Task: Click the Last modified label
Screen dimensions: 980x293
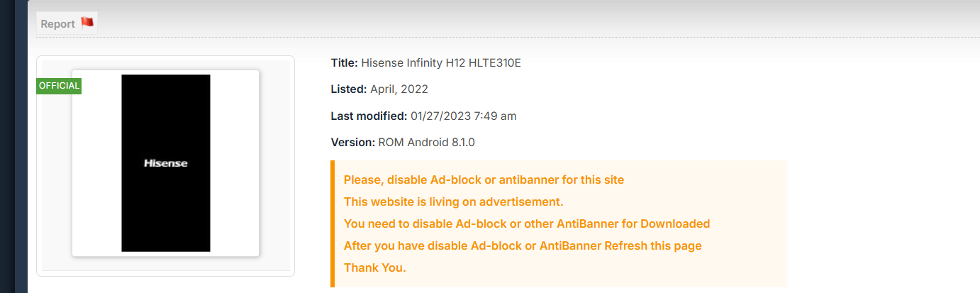Action: click(x=369, y=116)
